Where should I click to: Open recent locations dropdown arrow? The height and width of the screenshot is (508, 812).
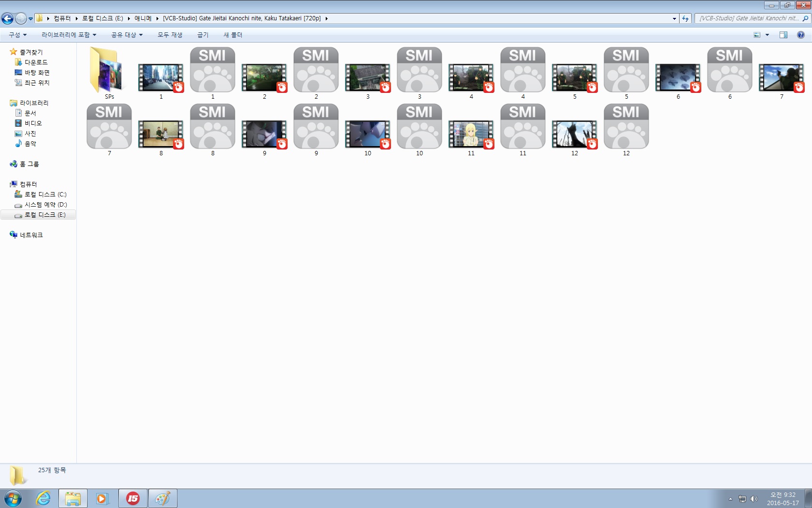pos(30,19)
